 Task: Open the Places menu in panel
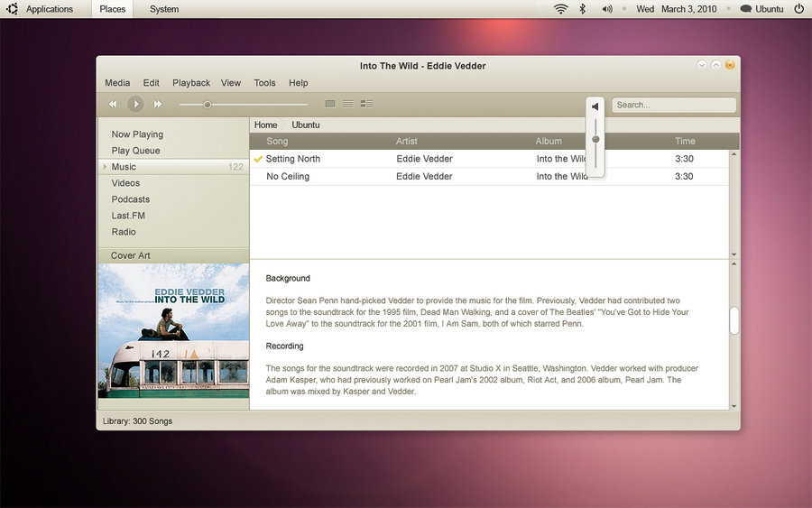click(x=113, y=9)
